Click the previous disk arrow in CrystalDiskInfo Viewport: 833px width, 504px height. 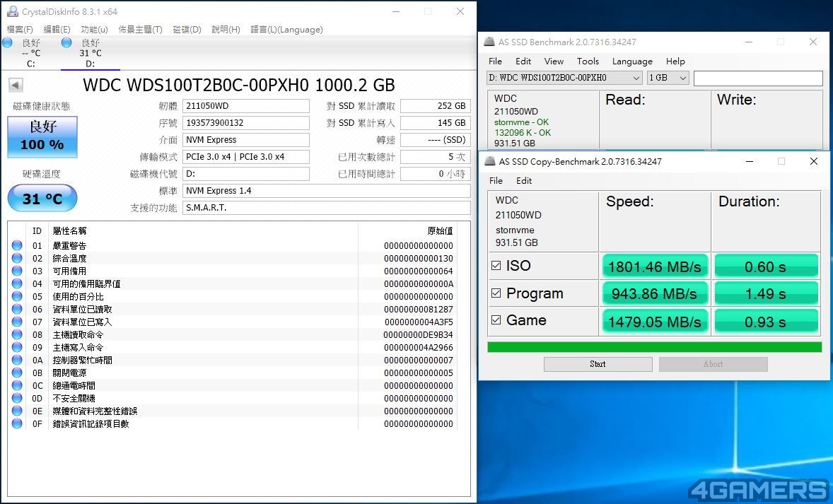16,85
